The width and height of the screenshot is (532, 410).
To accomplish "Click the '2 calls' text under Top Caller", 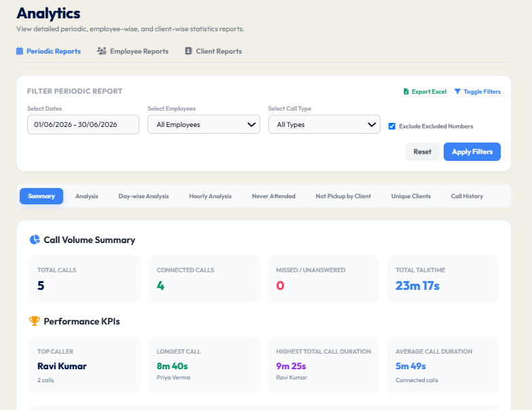I will coord(46,380).
